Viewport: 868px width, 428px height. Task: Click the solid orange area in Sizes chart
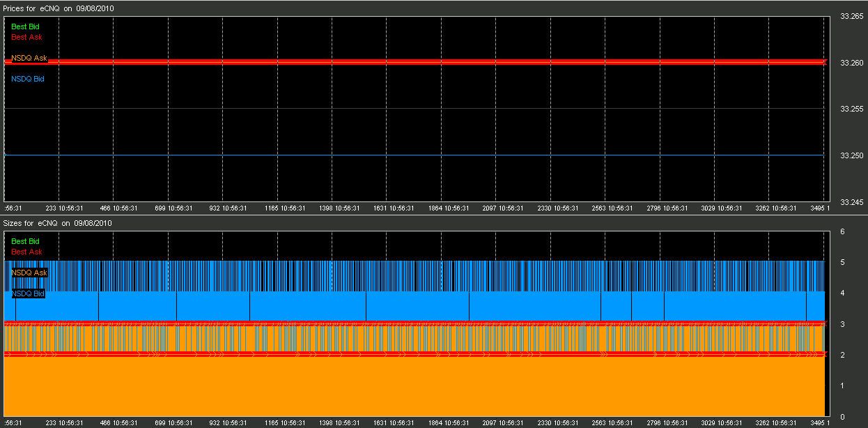click(x=418, y=387)
